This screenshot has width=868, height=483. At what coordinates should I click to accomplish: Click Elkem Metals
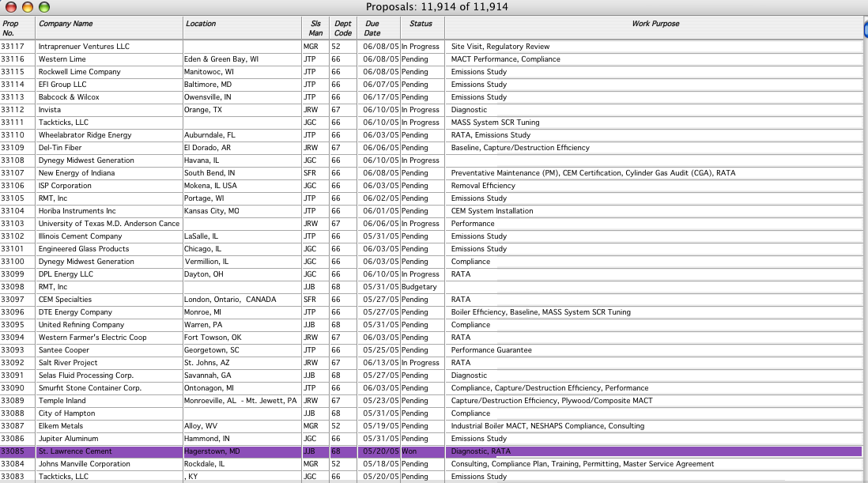[60, 426]
